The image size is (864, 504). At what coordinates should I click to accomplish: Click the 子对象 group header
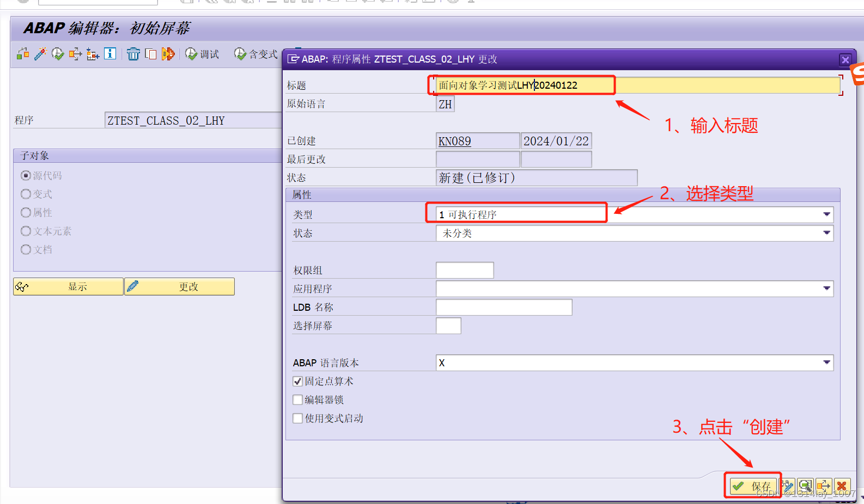(x=147, y=156)
